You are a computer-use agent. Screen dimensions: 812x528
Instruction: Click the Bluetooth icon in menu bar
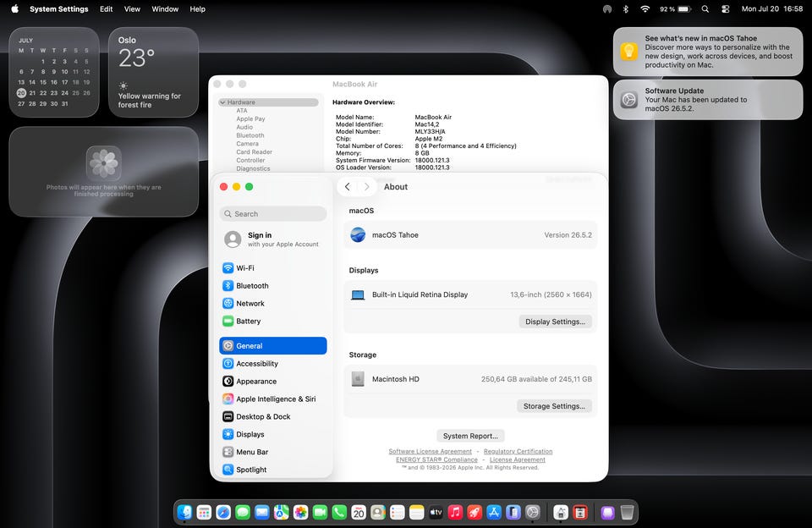click(x=626, y=8)
